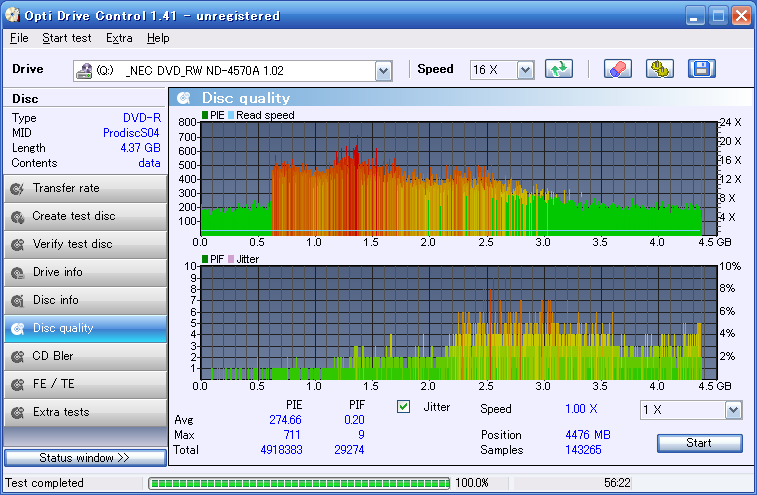Click the CD Bler sidebar icon
This screenshot has height=495, width=757.
[17, 356]
